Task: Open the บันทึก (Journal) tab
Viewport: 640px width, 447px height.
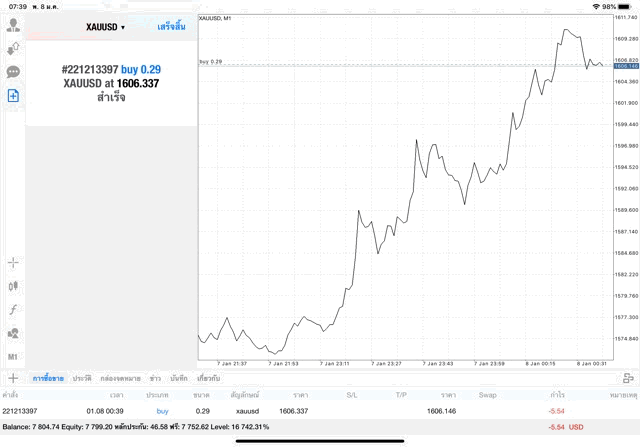Action: pos(179,379)
